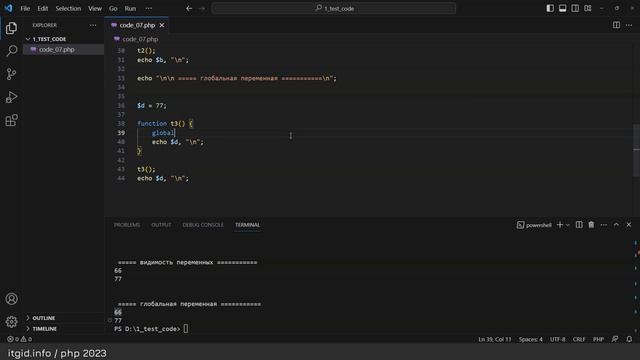Go forward with the navigation arrow
640x360 pixels.
[x=202, y=8]
